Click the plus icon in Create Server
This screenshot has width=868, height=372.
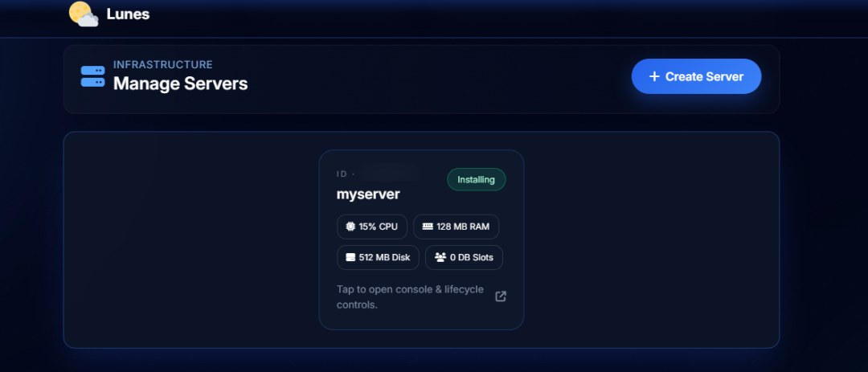click(654, 76)
